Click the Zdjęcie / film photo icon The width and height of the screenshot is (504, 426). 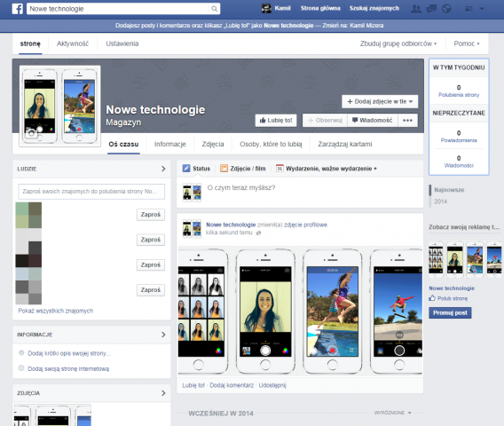(x=224, y=168)
